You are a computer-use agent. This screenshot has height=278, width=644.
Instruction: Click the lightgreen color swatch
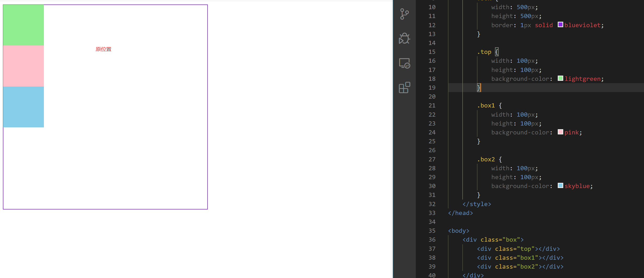560,78
